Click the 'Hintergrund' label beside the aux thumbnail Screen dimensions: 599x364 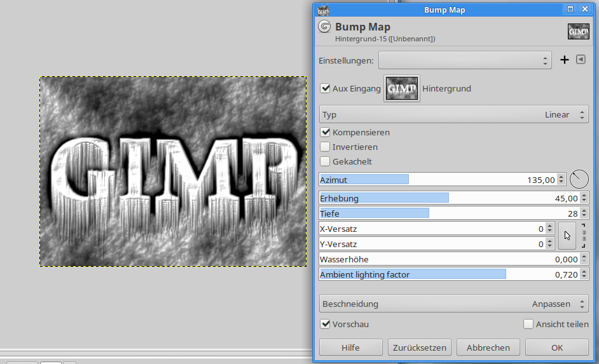tap(446, 88)
